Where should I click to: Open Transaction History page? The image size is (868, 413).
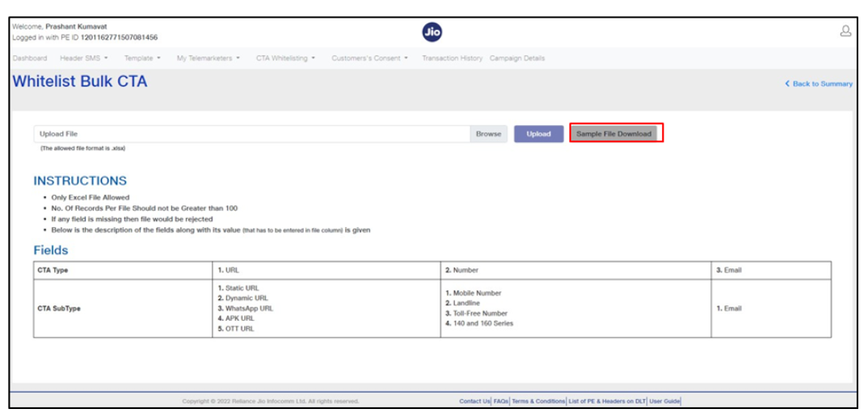(452, 58)
